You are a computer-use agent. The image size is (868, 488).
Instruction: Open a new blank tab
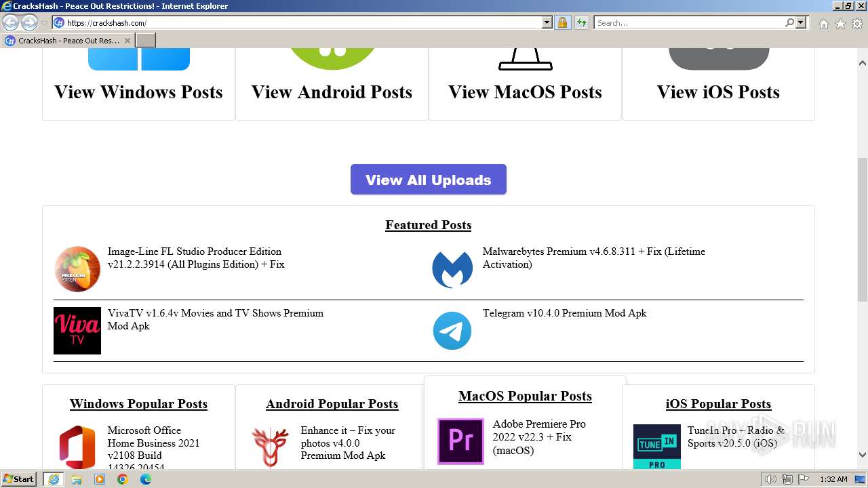click(x=146, y=41)
